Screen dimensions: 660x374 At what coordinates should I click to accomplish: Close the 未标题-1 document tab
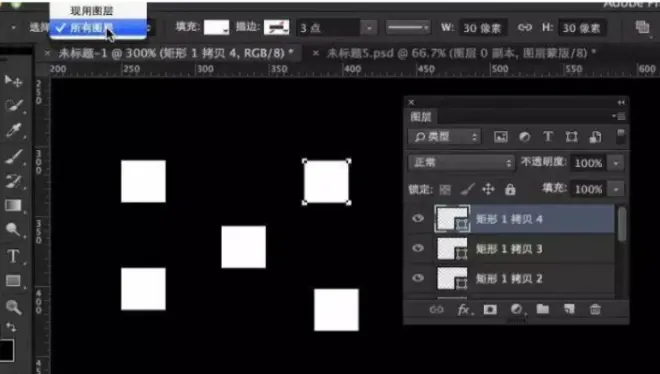[x=47, y=53]
